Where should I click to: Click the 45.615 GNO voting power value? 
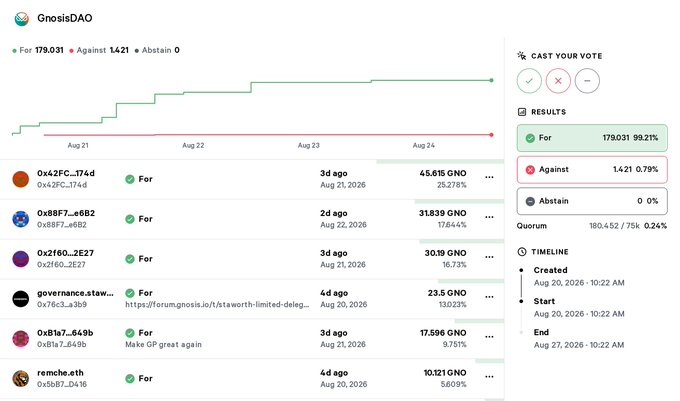pyautogui.click(x=443, y=173)
